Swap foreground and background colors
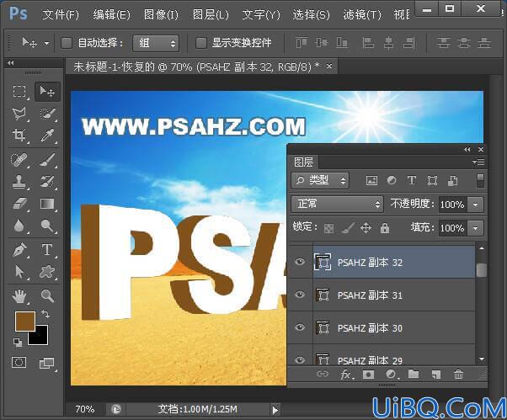 [45, 314]
